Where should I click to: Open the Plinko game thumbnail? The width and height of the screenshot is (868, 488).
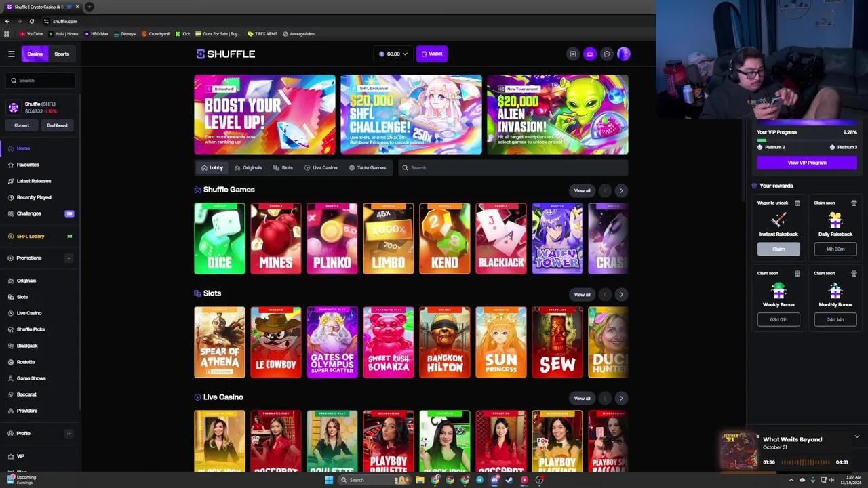(x=332, y=239)
